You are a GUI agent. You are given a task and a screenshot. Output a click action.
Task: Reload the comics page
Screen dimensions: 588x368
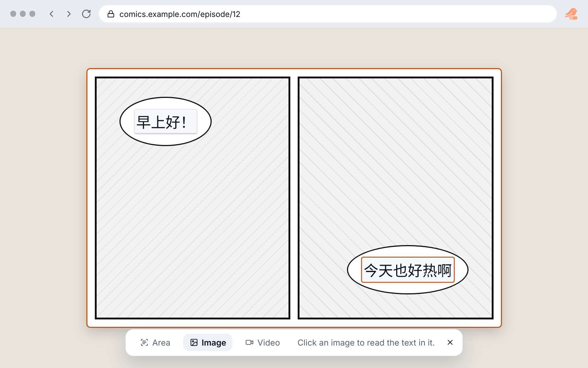pos(86,14)
